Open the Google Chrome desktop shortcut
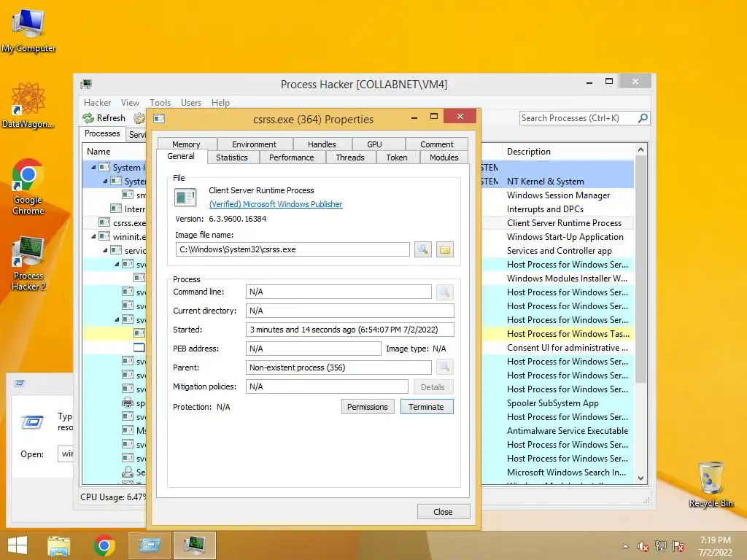Image resolution: width=747 pixels, height=560 pixels. 28,187
